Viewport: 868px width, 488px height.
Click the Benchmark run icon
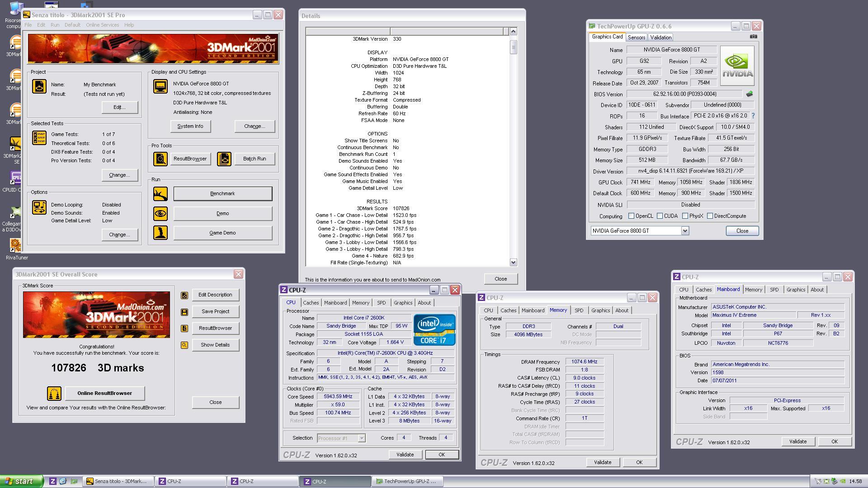(160, 194)
